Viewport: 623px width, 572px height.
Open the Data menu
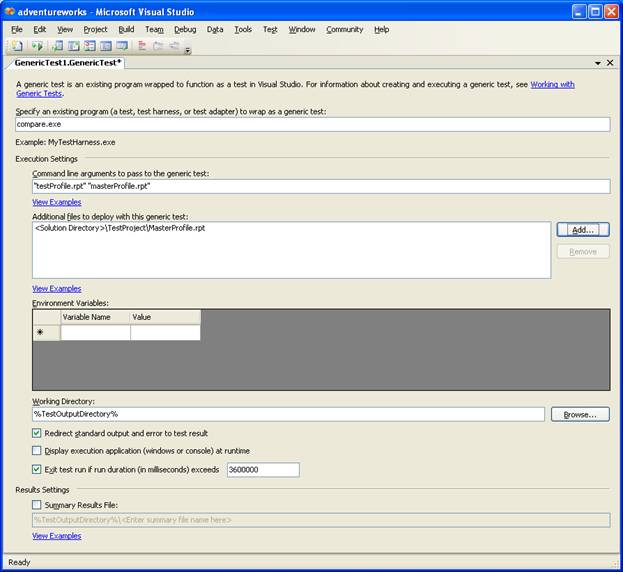pyautogui.click(x=215, y=29)
